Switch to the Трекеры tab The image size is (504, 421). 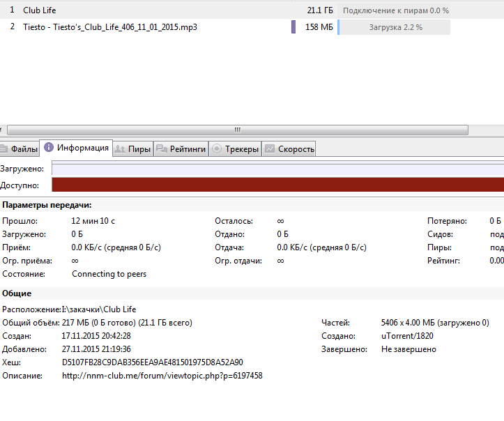pos(235,149)
